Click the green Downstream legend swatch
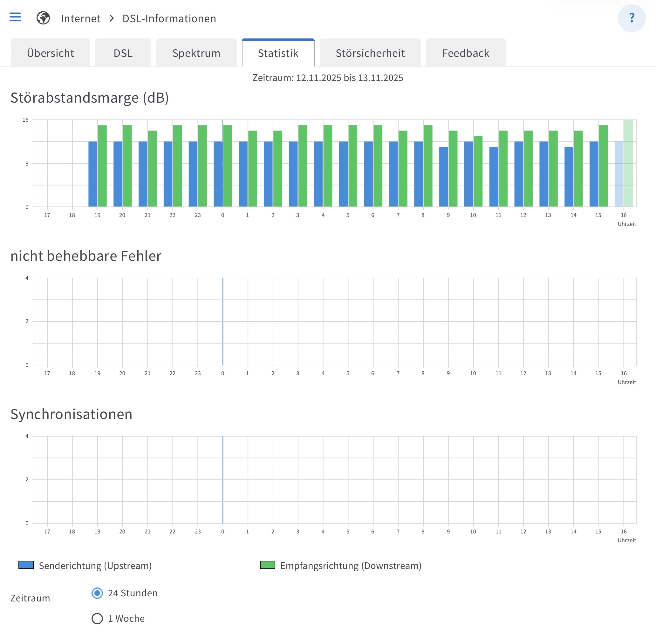Viewport: 656px width, 644px height. (267, 565)
